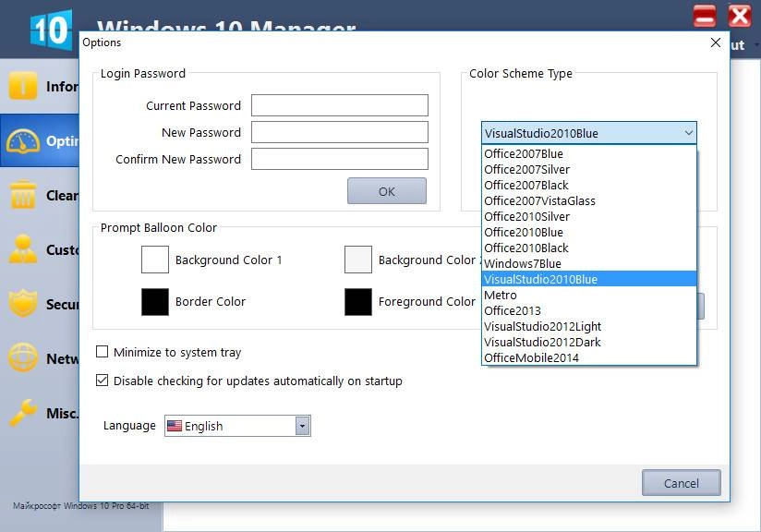Open the Foreground Color swatch

point(358,302)
